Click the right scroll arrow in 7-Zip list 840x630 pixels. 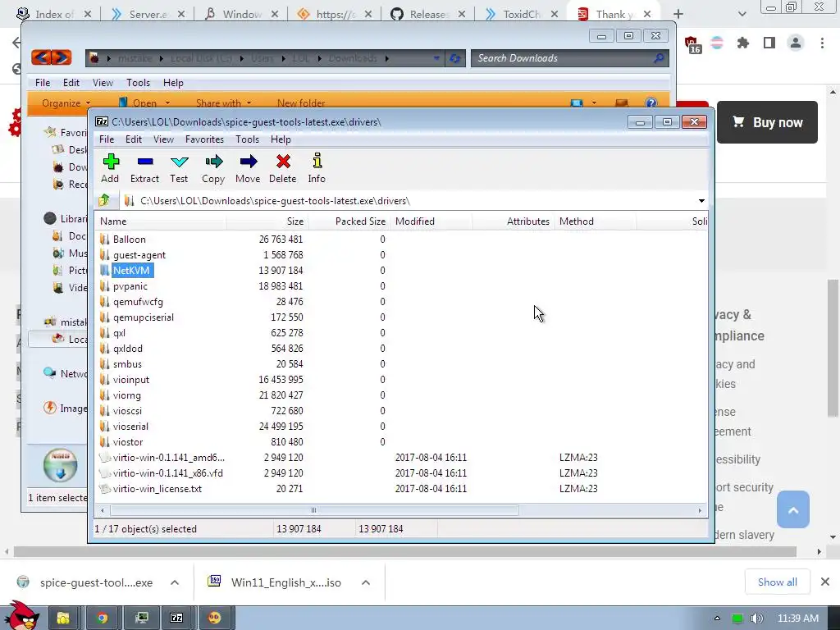point(700,510)
